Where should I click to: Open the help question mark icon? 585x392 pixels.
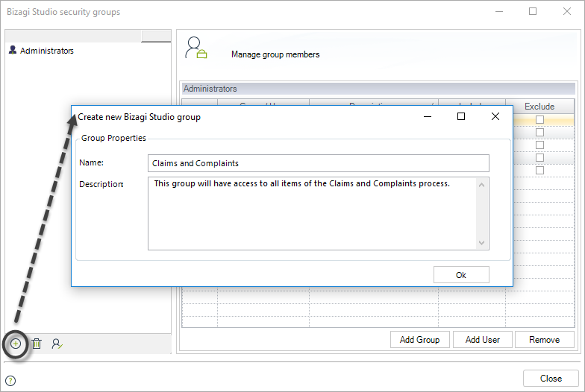pyautogui.click(x=10, y=381)
